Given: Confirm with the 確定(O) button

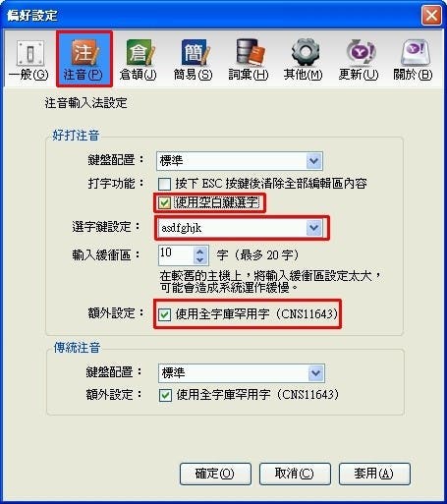Looking at the screenshot, I should point(215,474).
